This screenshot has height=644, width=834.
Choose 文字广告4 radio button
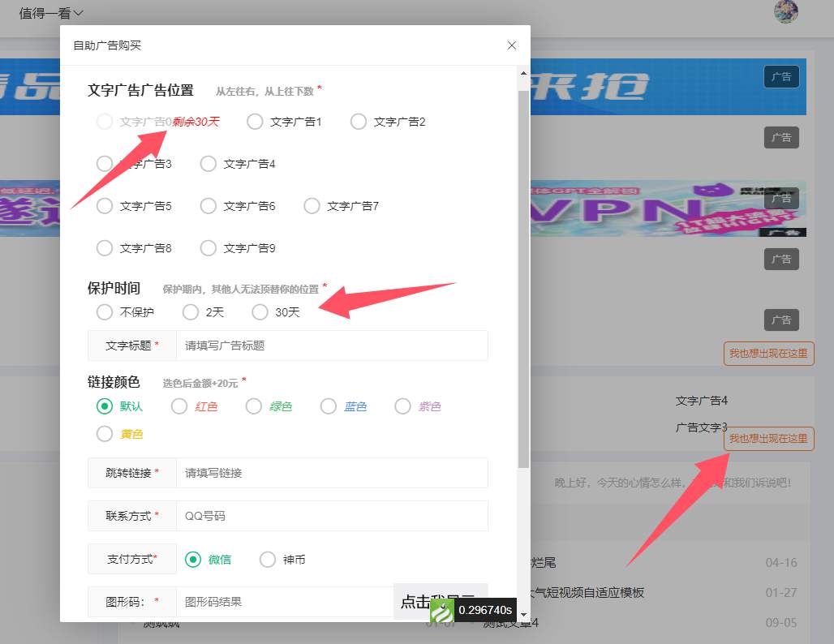tap(208, 164)
